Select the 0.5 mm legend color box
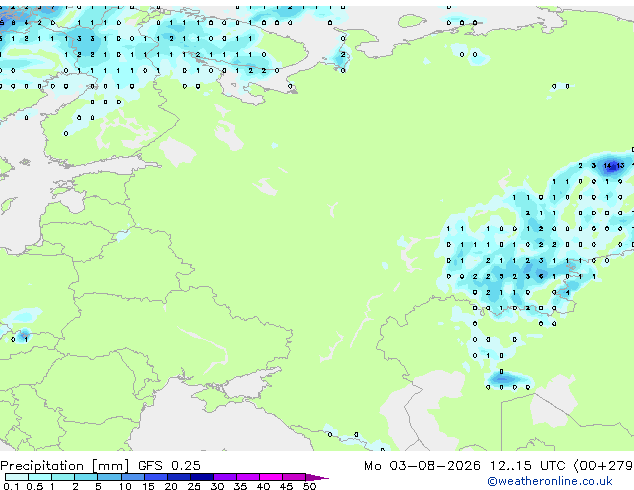This screenshot has width=634, height=490. pos(40,477)
